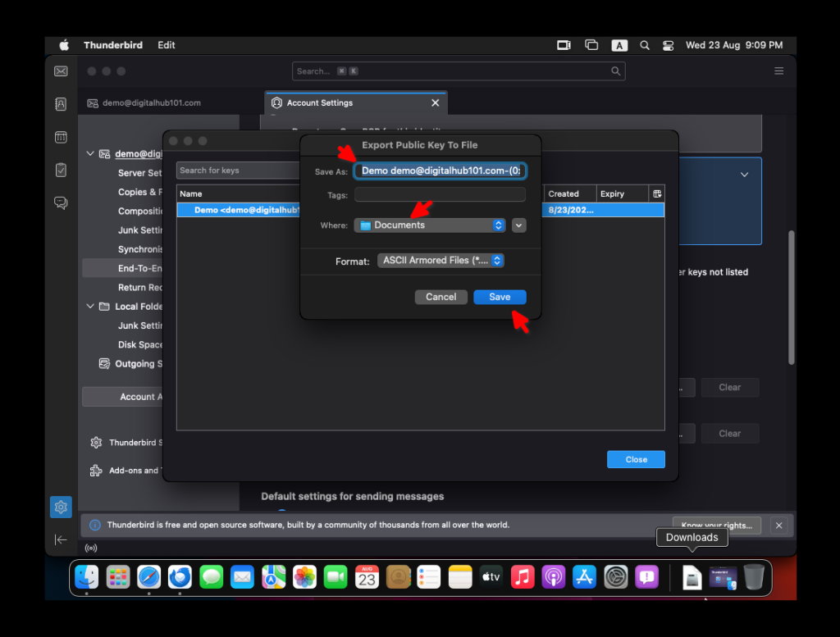Open the Calendar sidebar icon
This screenshot has width=840, height=637.
coord(61,137)
